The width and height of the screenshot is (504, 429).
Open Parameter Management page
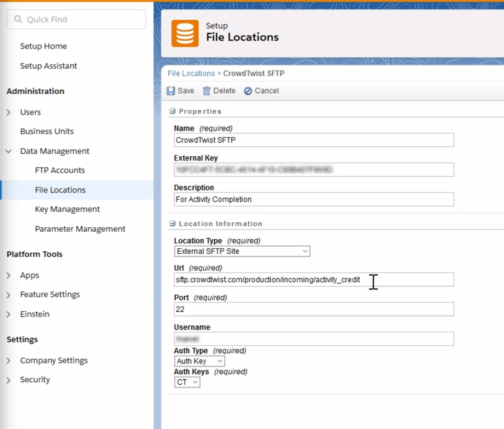(80, 229)
